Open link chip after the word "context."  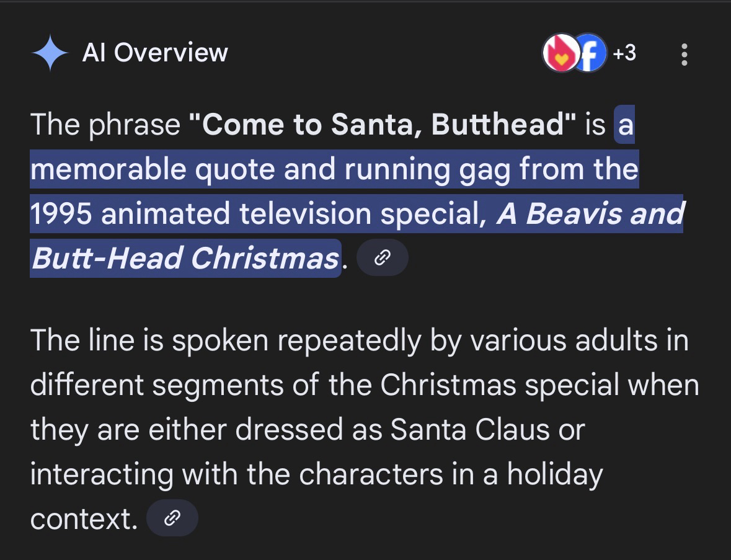[172, 518]
